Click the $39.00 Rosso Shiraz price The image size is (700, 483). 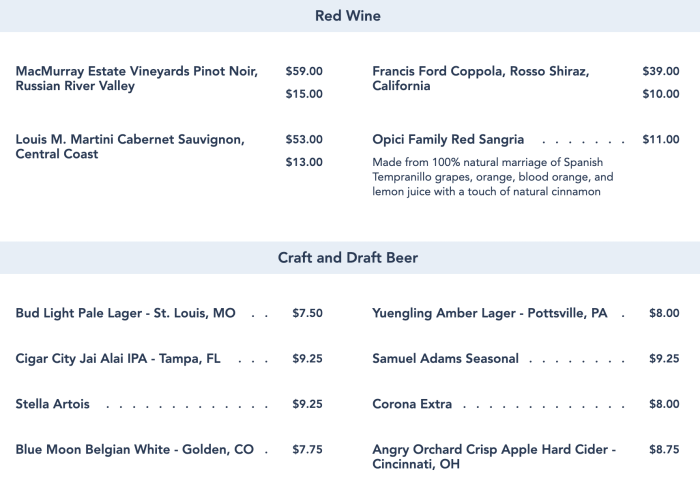(660, 72)
